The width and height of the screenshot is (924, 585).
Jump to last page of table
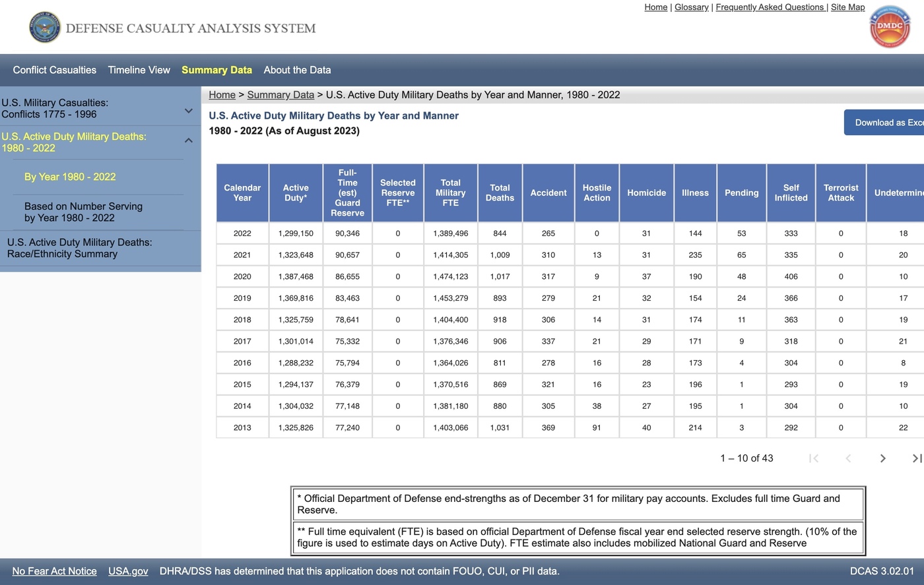(x=916, y=458)
